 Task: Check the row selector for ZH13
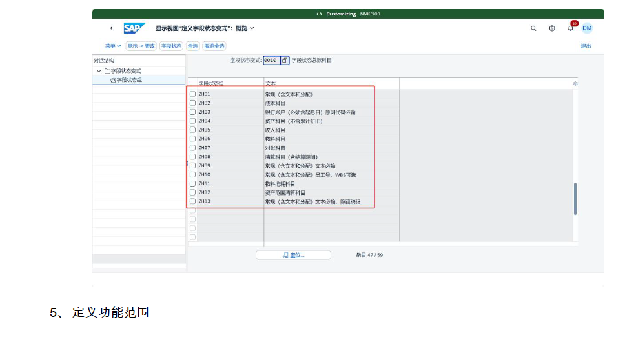[192, 201]
